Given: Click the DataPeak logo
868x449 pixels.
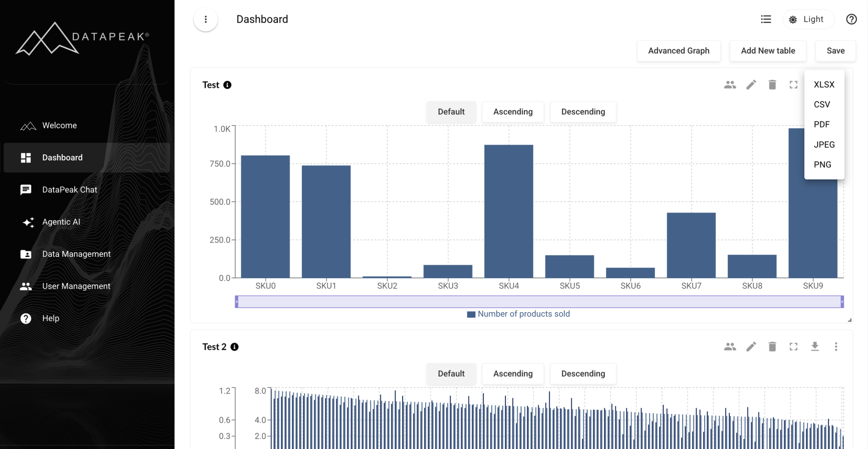Looking at the screenshot, I should coord(83,38).
